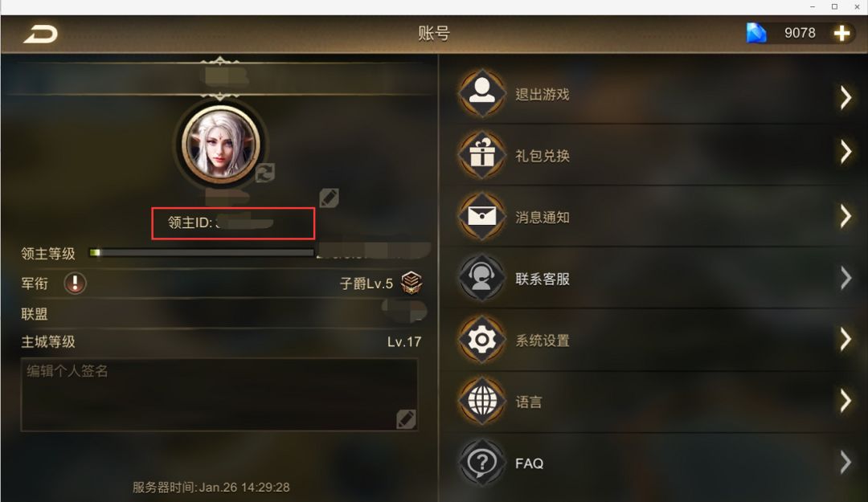The image size is (868, 502).
Task: Click the 领主等级 progress bar
Action: pyautogui.click(x=202, y=253)
